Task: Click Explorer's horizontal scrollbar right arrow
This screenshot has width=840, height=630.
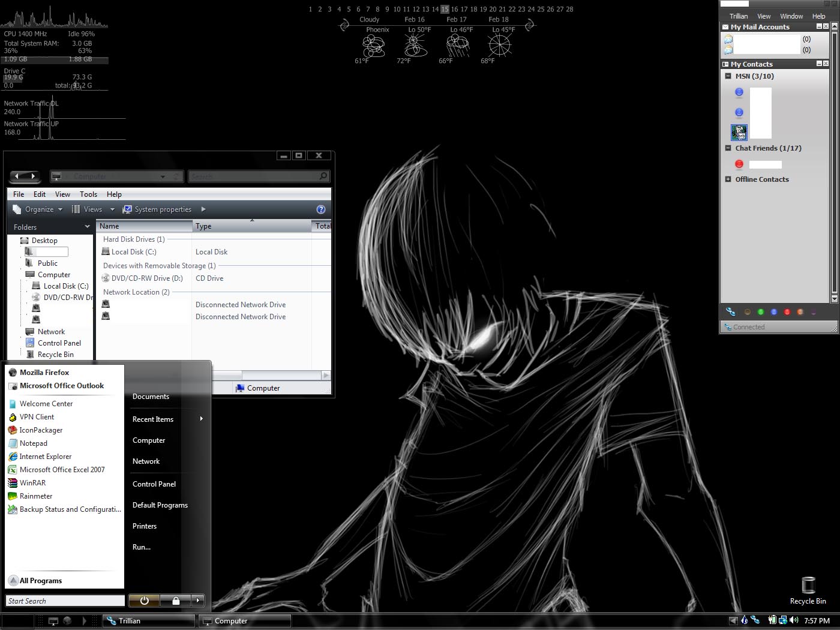Action: click(x=326, y=376)
